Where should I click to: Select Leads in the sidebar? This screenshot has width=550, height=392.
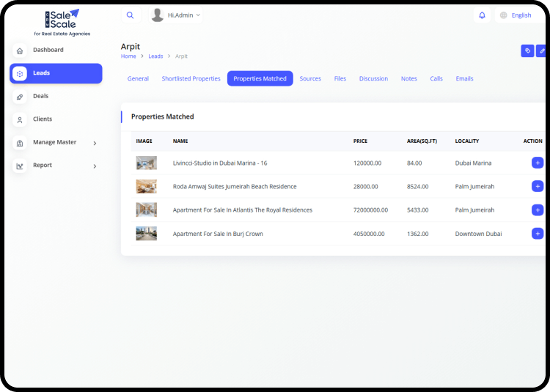tap(56, 73)
